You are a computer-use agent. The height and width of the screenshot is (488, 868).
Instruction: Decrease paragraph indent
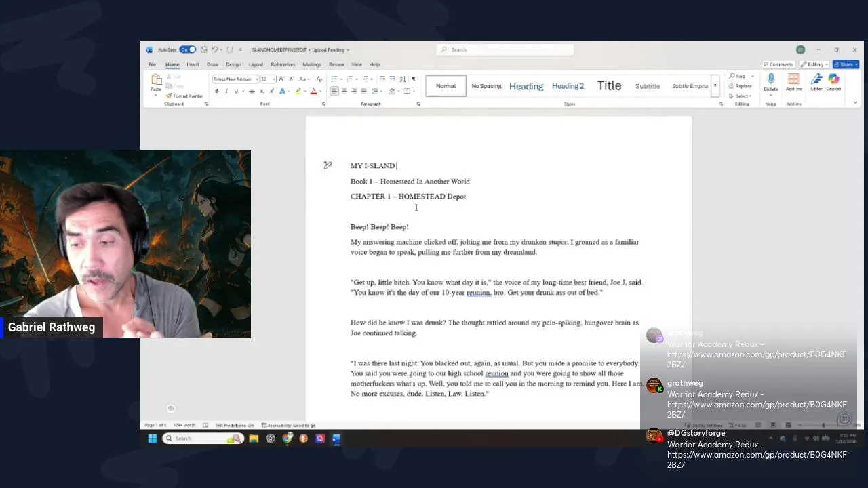(x=382, y=79)
